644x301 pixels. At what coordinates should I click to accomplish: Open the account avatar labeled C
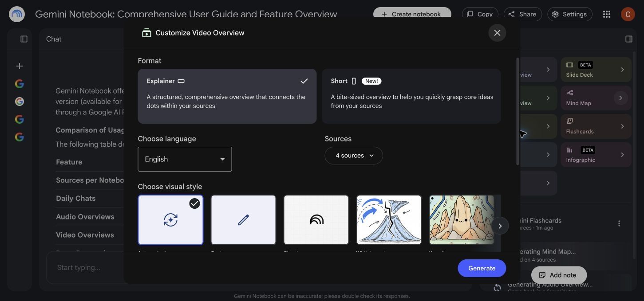628,14
